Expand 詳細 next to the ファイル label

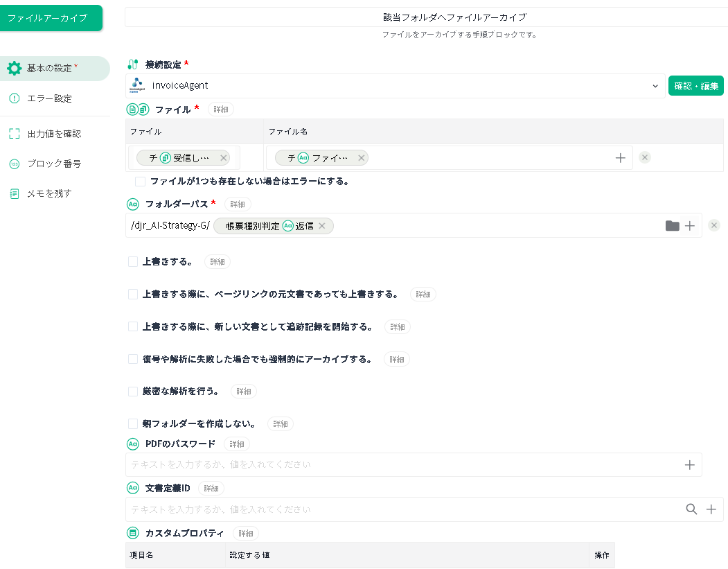tap(221, 110)
